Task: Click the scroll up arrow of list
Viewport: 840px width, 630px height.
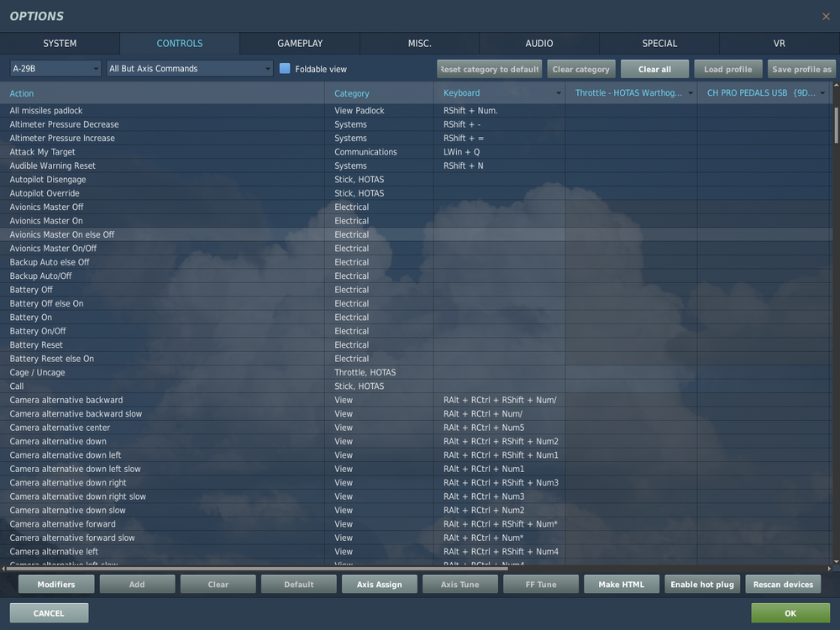Action: pos(837,85)
